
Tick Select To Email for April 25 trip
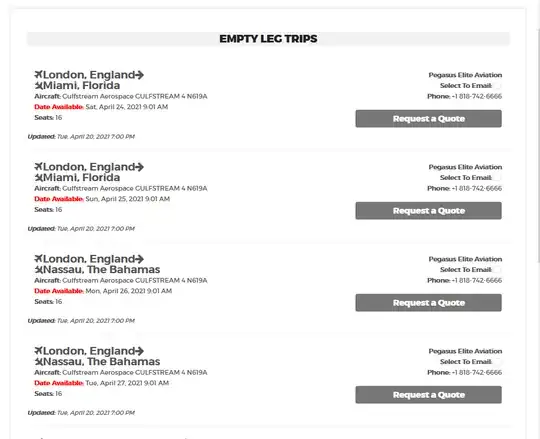tap(497, 178)
